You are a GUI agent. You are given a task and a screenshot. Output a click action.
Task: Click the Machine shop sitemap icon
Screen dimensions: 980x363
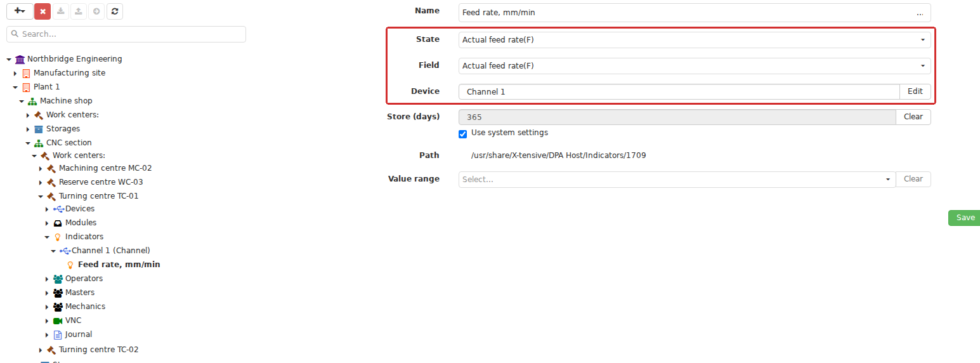click(32, 101)
